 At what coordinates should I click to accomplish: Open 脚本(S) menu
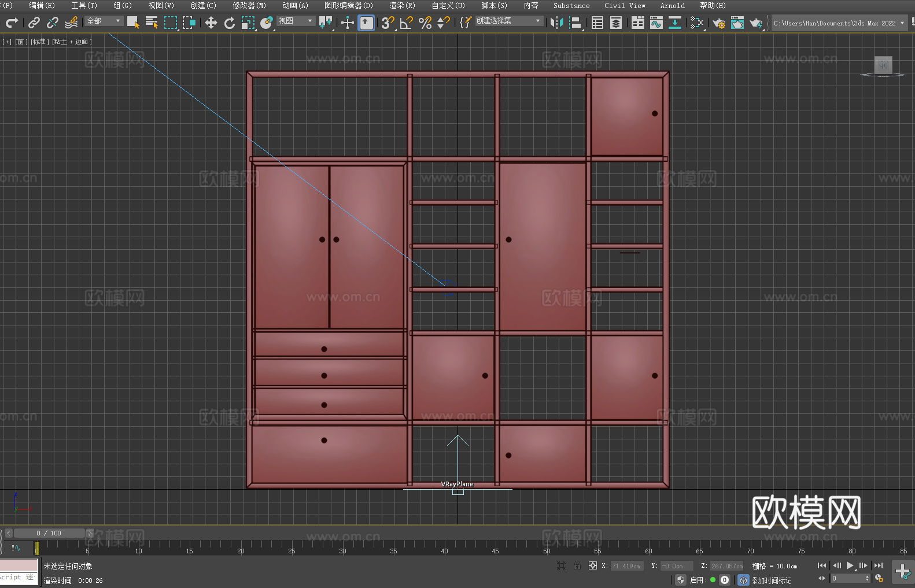point(494,5)
